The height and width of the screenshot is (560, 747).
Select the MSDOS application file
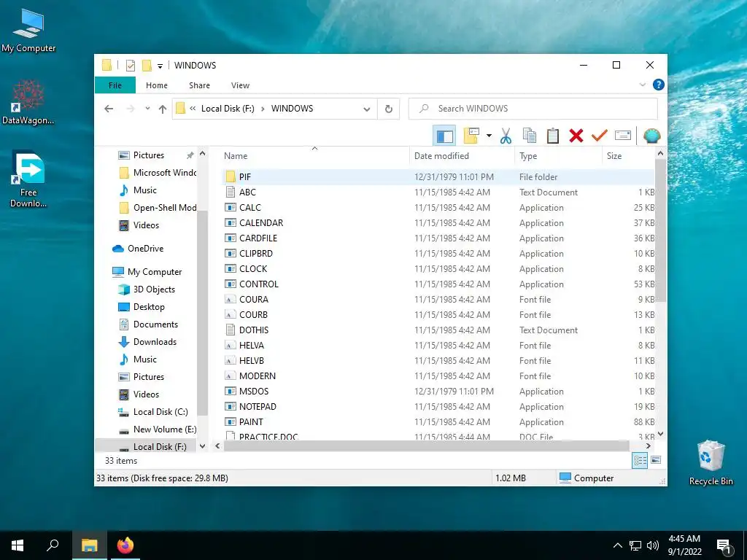[438, 392]
